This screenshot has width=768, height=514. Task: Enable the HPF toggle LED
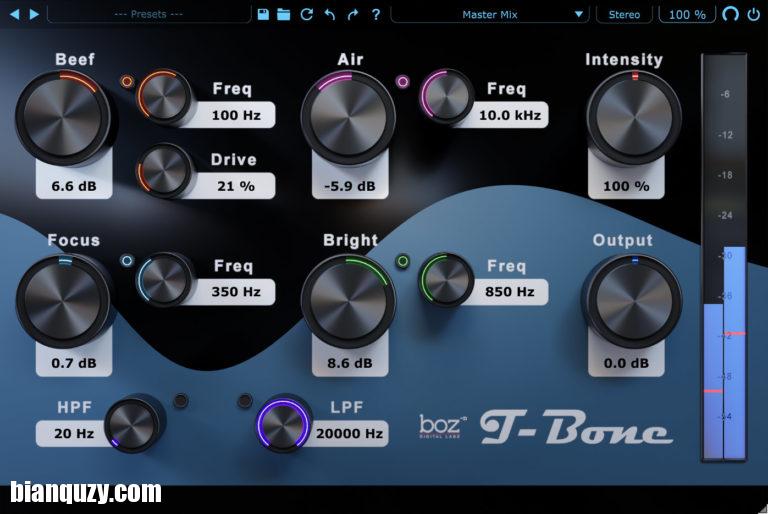[x=181, y=401]
